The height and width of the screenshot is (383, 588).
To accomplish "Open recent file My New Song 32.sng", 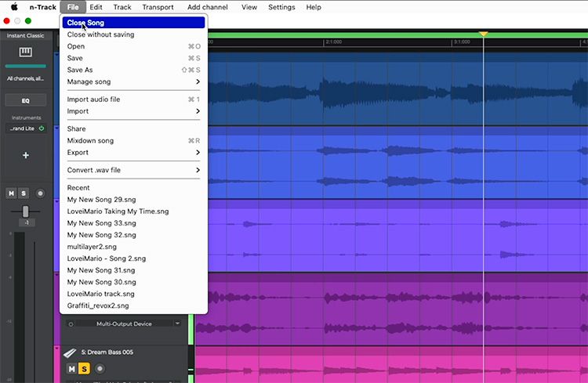I will coord(133,235).
